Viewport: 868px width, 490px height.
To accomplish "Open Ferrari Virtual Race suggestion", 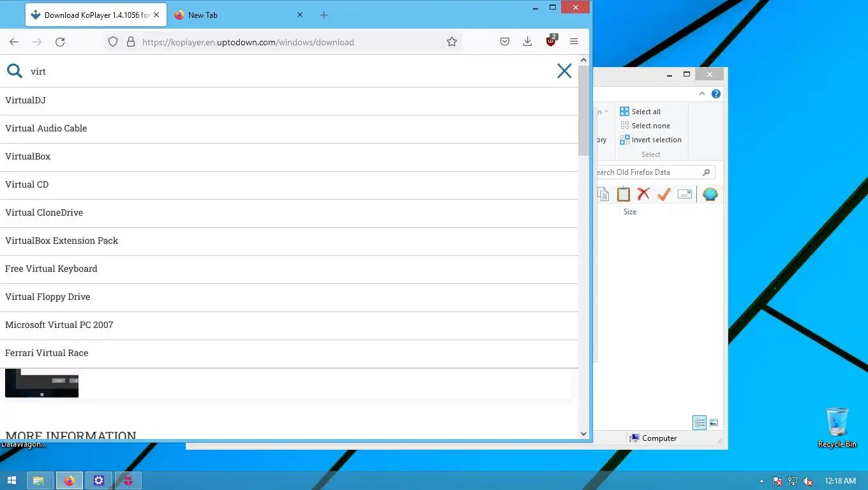I will (x=288, y=353).
